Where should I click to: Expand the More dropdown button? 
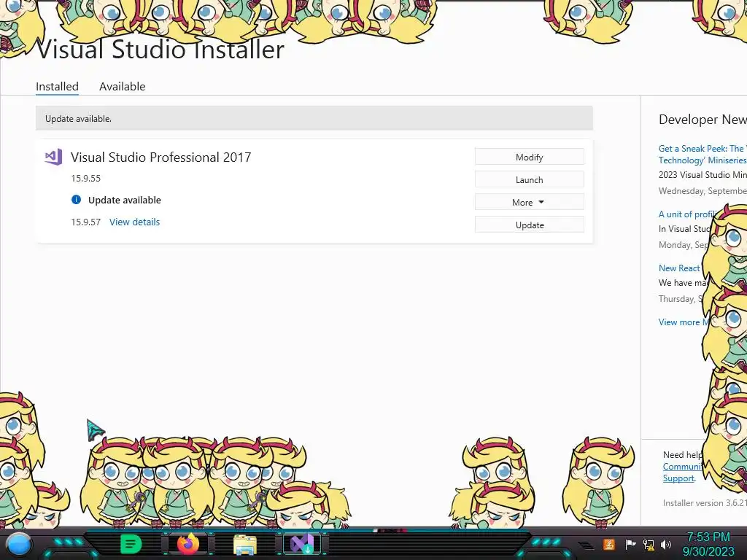click(530, 202)
